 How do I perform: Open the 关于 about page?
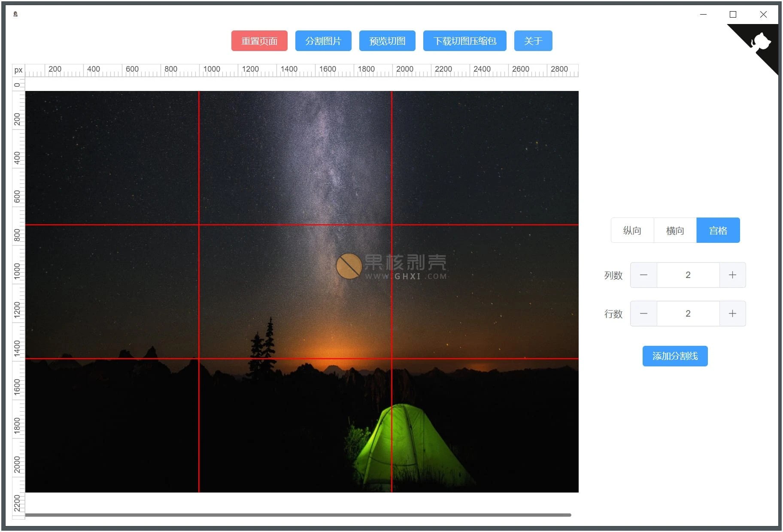[x=533, y=41]
